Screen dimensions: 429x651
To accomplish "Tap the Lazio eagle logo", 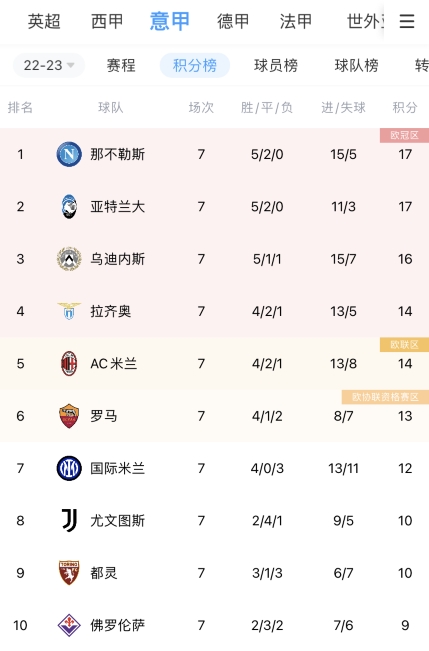I will coord(69,311).
